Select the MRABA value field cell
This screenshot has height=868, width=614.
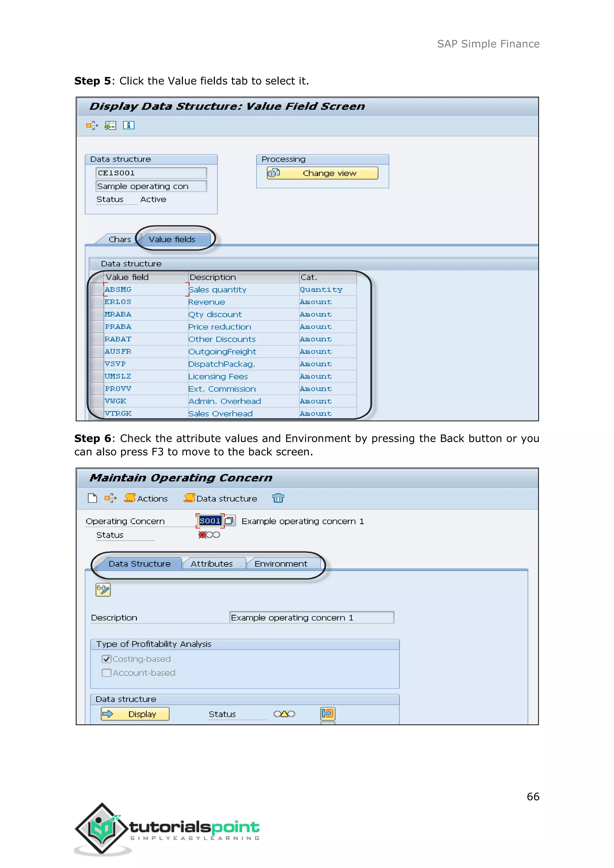tap(146, 314)
